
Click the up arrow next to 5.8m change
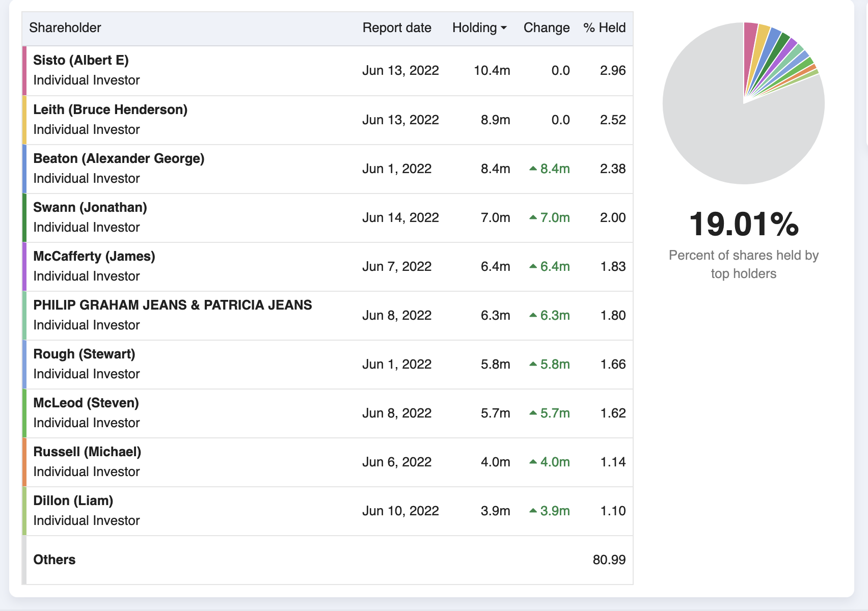(533, 364)
